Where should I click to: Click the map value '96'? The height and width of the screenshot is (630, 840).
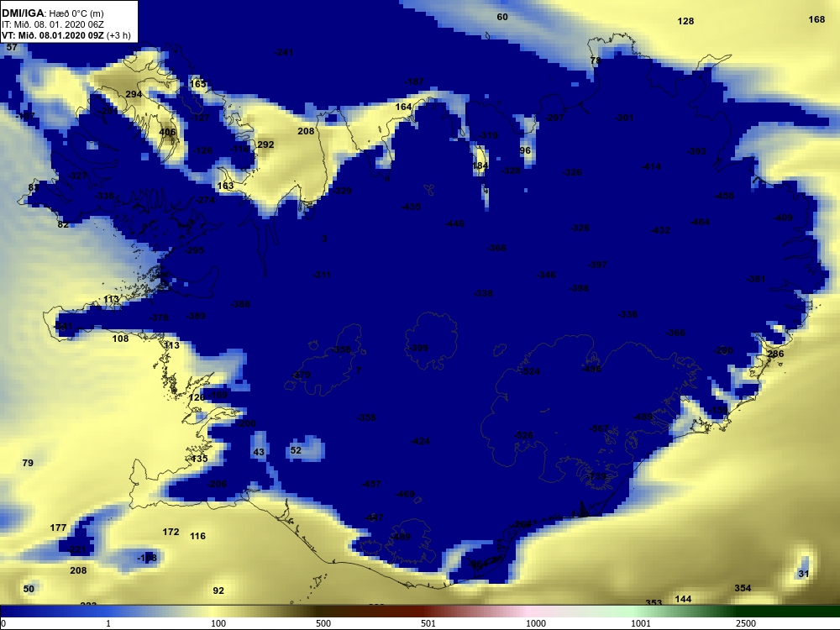point(525,150)
